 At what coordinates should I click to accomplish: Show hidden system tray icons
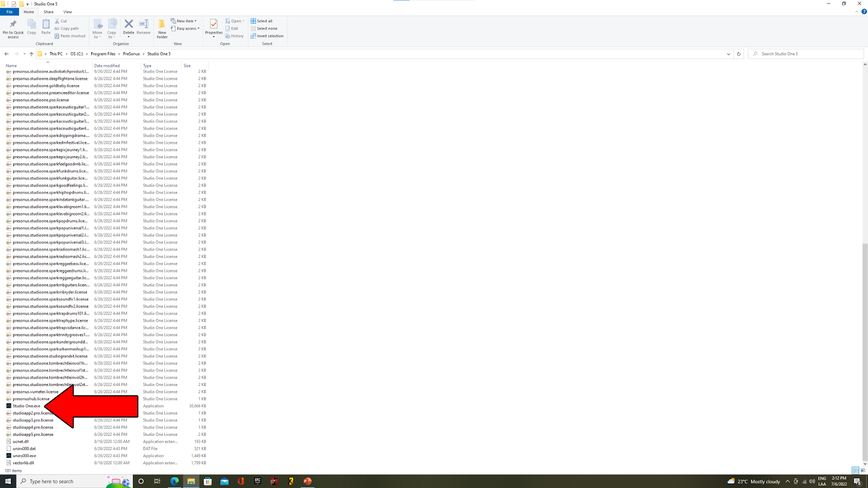[x=788, y=481]
